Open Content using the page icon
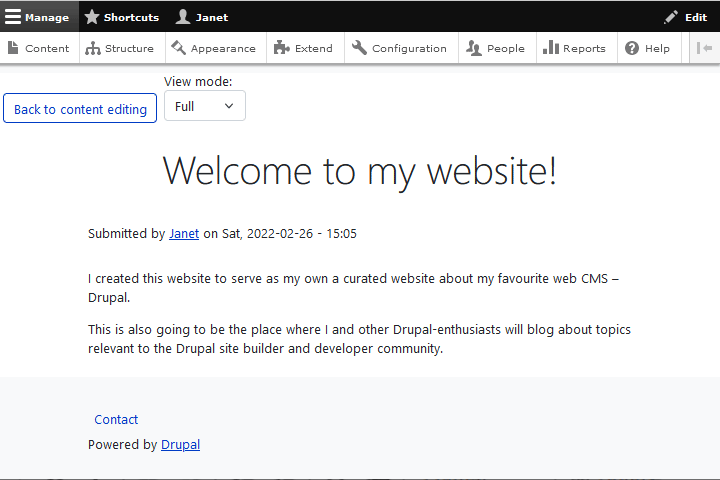Screen dimensions: 720x480 pyautogui.click(x=13, y=48)
